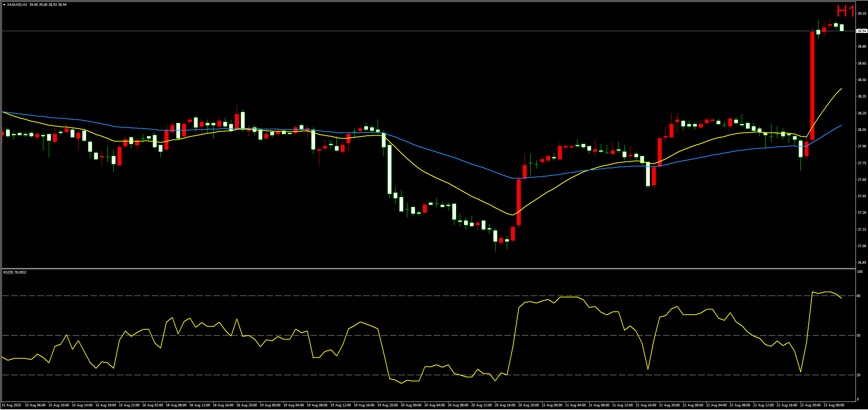Select the last white candle on chart
Image resolution: width=868 pixels, height=410 pixels.
(842, 28)
